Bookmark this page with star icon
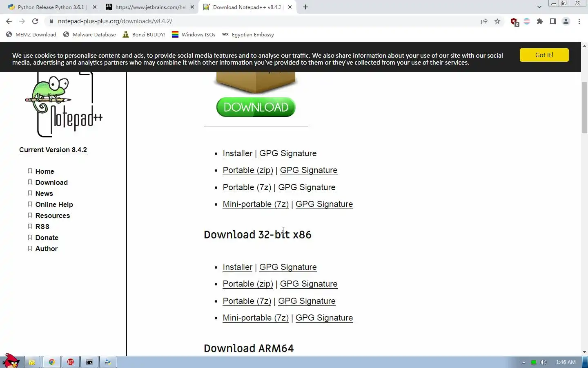This screenshot has width=588, height=368. 497,21
